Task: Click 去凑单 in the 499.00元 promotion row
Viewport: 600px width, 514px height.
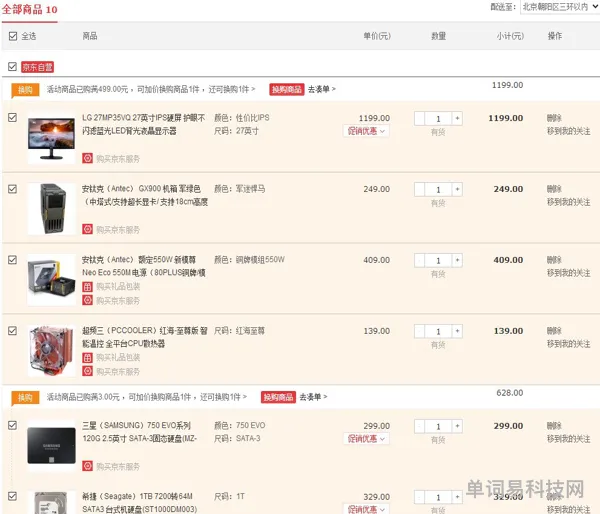Action: tap(321, 89)
